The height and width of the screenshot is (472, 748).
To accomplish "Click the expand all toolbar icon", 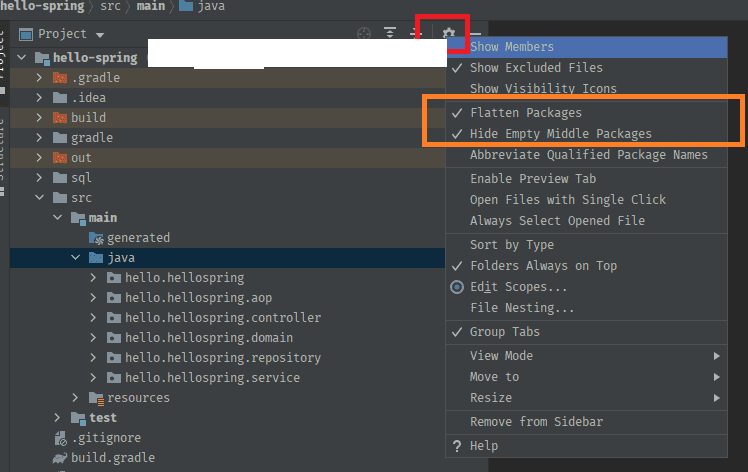I will pos(390,33).
